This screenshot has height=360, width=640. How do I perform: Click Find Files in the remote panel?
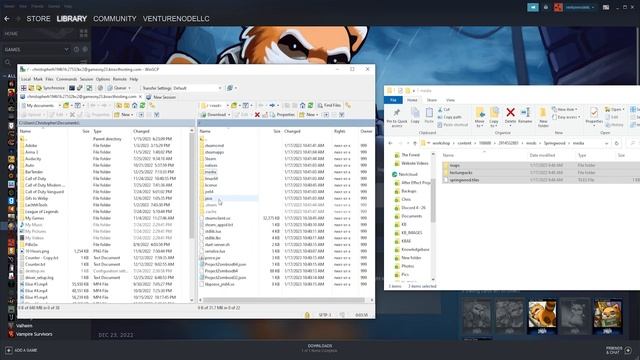pos(329,106)
